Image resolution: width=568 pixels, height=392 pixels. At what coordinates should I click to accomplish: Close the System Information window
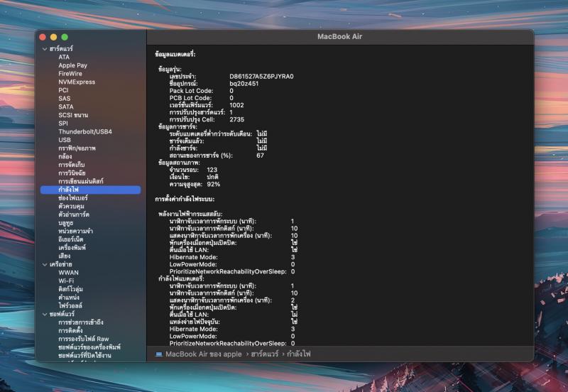pos(43,37)
